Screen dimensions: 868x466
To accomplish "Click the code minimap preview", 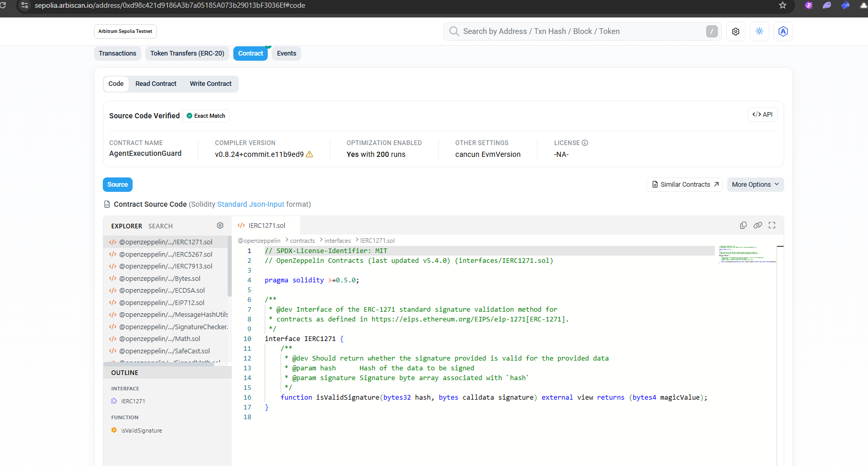I will [747, 255].
